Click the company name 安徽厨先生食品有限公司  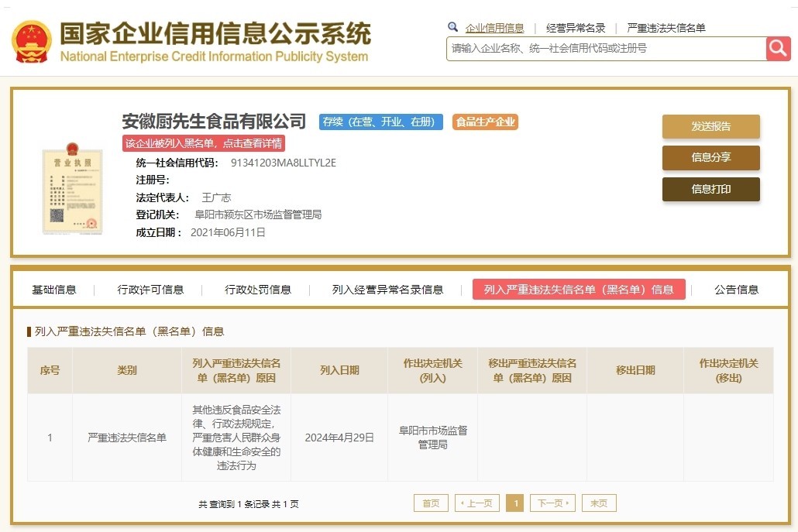(214, 121)
